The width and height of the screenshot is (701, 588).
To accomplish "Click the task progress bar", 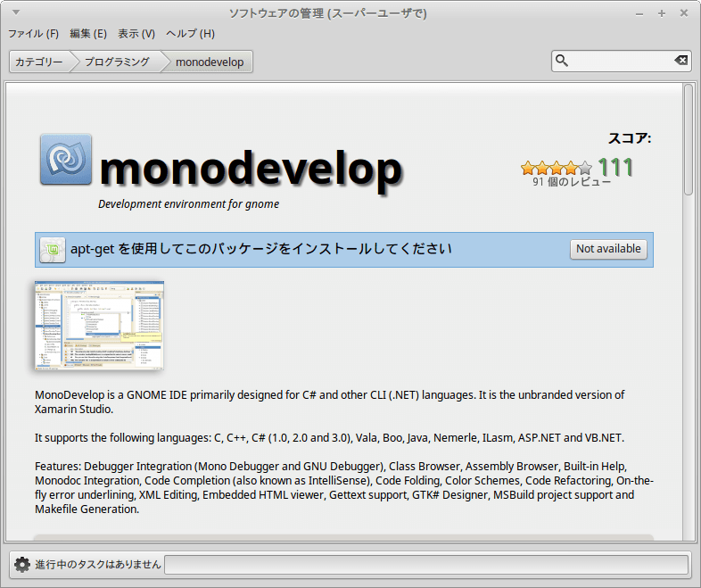I will [426, 565].
